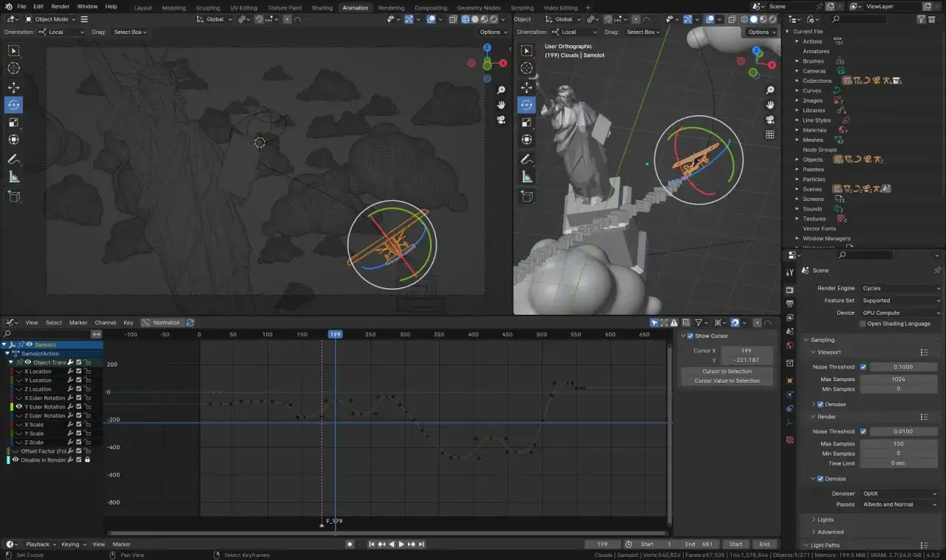The height and width of the screenshot is (560, 946).
Task: Select the Move tool in left viewport
Action: (x=14, y=87)
